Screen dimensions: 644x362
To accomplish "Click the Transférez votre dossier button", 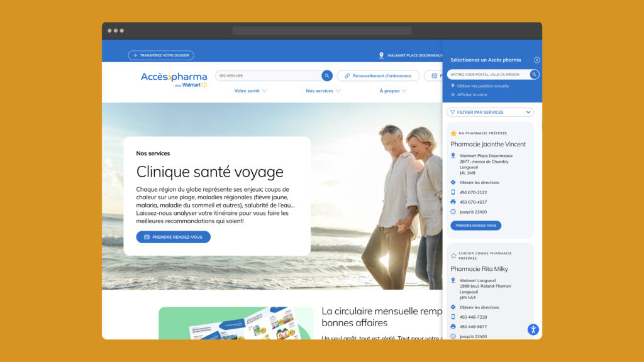I will tap(161, 55).
